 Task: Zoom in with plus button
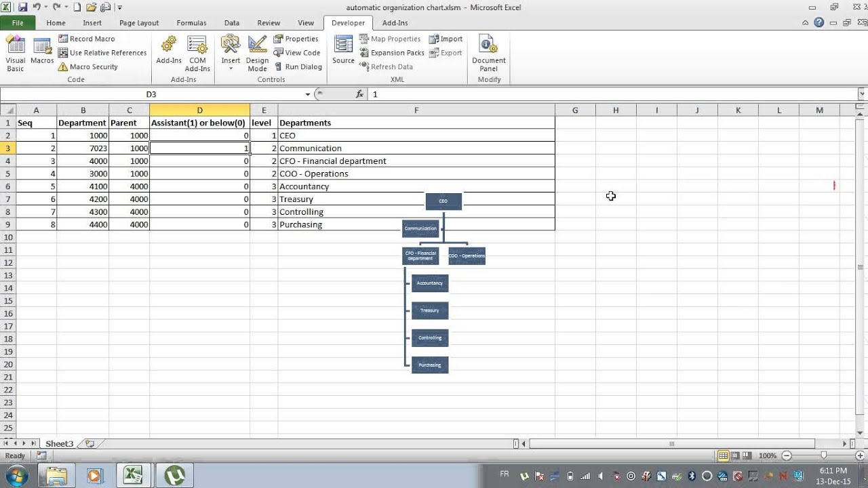(x=860, y=456)
